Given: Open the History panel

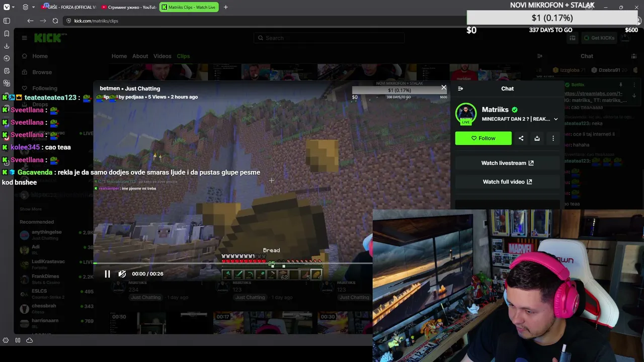Looking at the screenshot, I should click(x=7, y=58).
